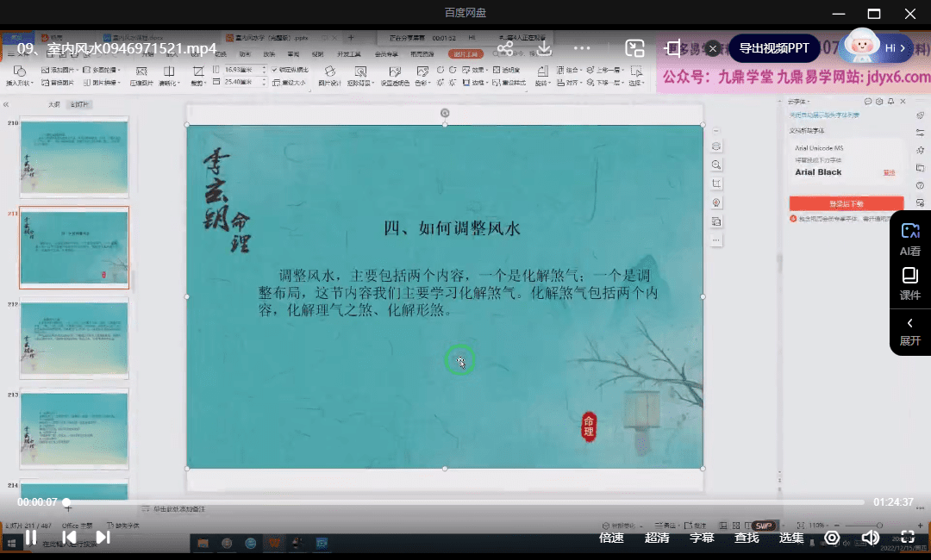This screenshot has width=931, height=560.
Task: Open the 字幕 subtitles option
Action: 702,538
